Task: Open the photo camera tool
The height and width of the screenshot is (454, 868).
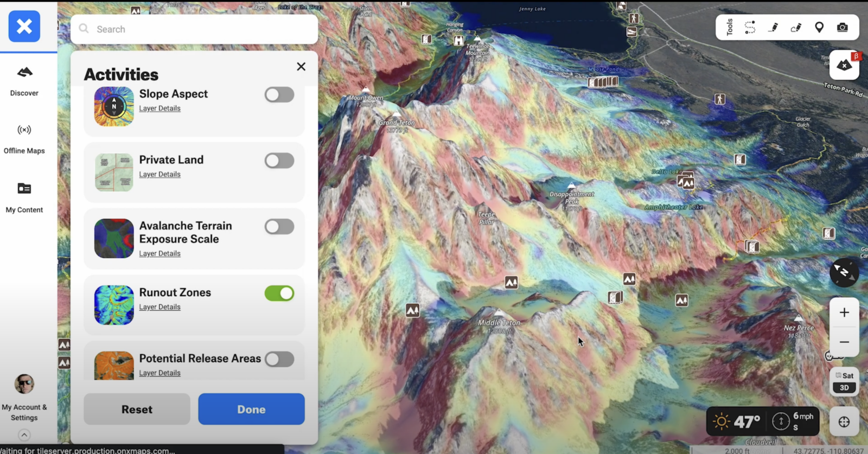Action: pos(842,28)
